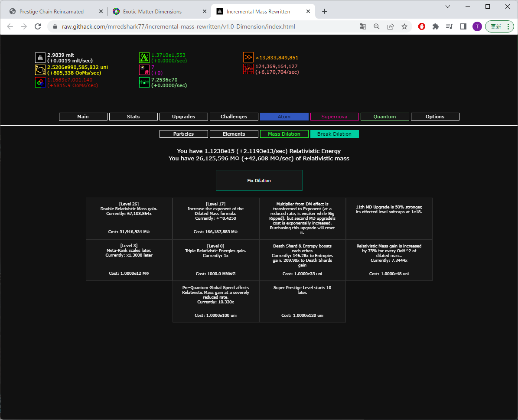Go back to previous page

point(10,26)
